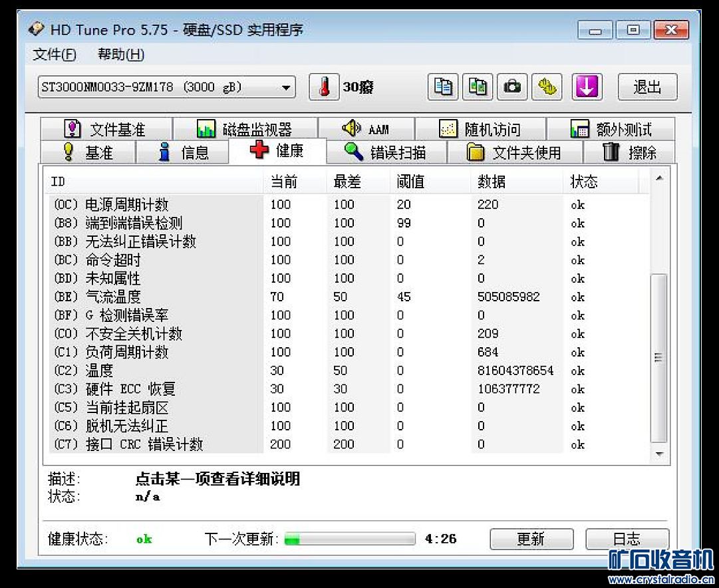This screenshot has height=588, width=719.
Task: Click the 数据 column header
Action: [x=516, y=182]
